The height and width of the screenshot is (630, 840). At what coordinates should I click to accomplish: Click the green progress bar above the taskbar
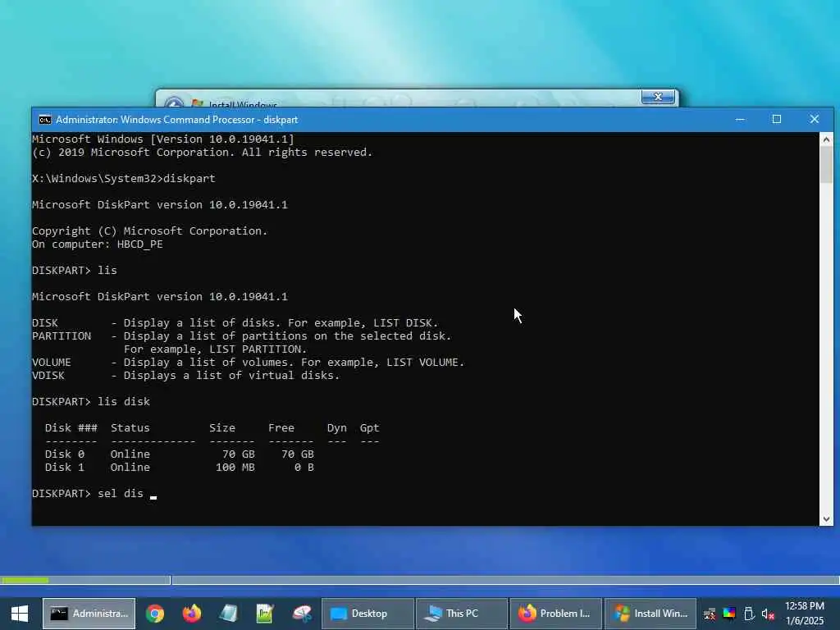coord(25,580)
